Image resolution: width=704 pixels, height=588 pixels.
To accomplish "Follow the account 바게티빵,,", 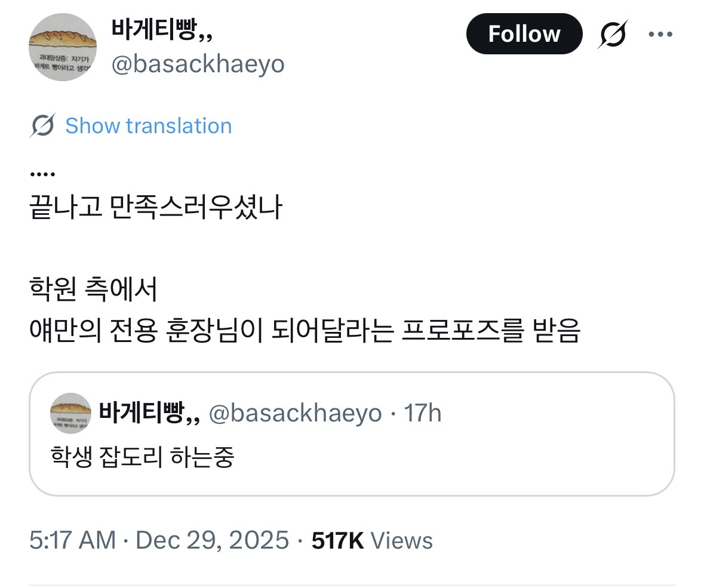I will tap(524, 34).
